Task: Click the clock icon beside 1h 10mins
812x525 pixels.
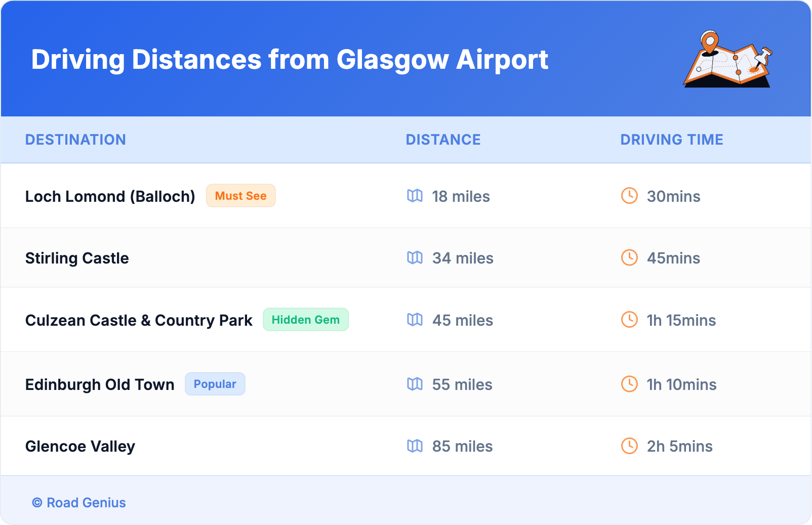Action: click(x=629, y=384)
